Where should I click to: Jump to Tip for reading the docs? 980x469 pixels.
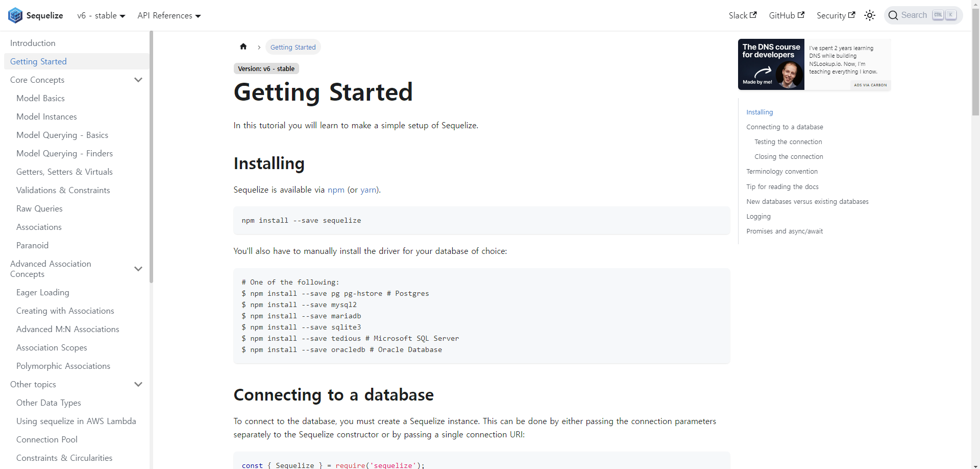pyautogui.click(x=782, y=186)
